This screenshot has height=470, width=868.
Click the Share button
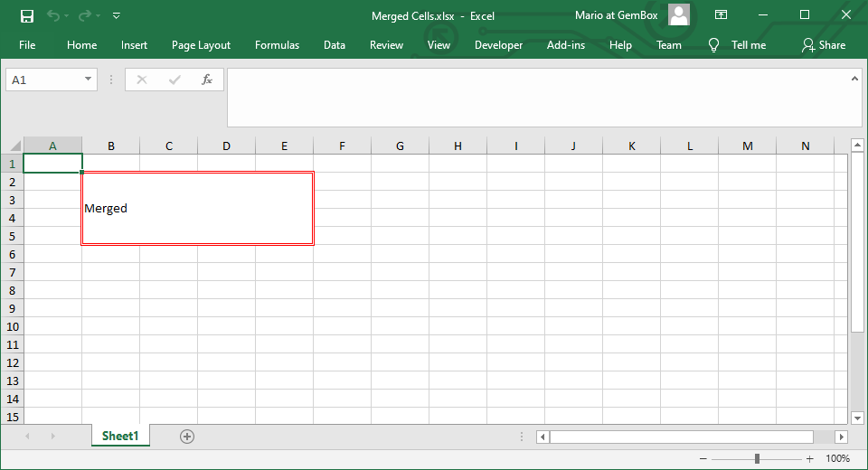point(823,45)
